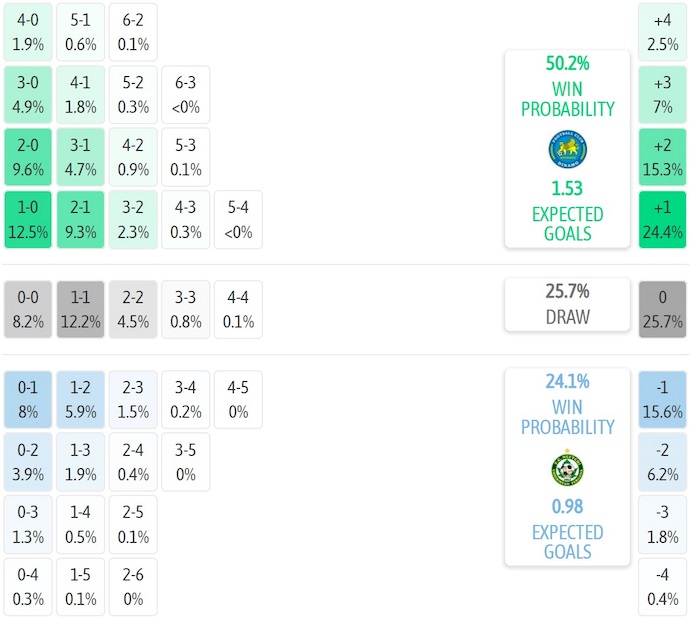Open the 24.1% win probability card

(567, 467)
